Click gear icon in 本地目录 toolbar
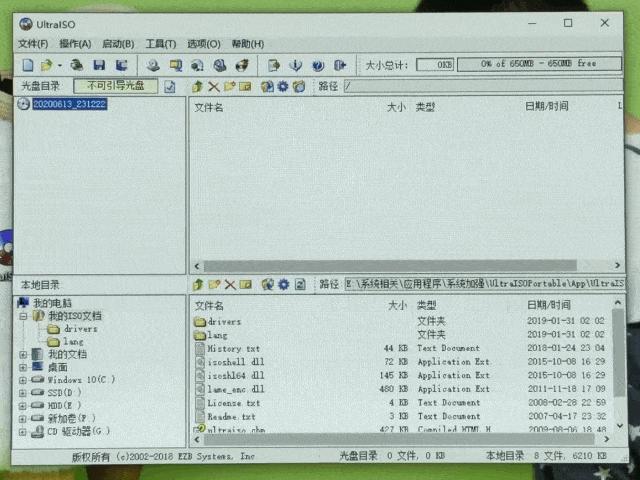Viewport: 640px width, 480px height. click(x=284, y=284)
